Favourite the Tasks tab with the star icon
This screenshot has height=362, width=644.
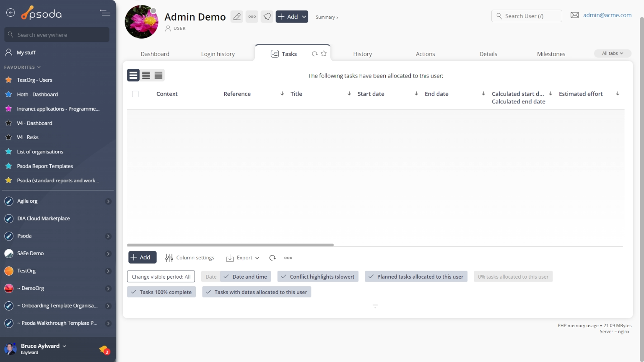click(324, 54)
